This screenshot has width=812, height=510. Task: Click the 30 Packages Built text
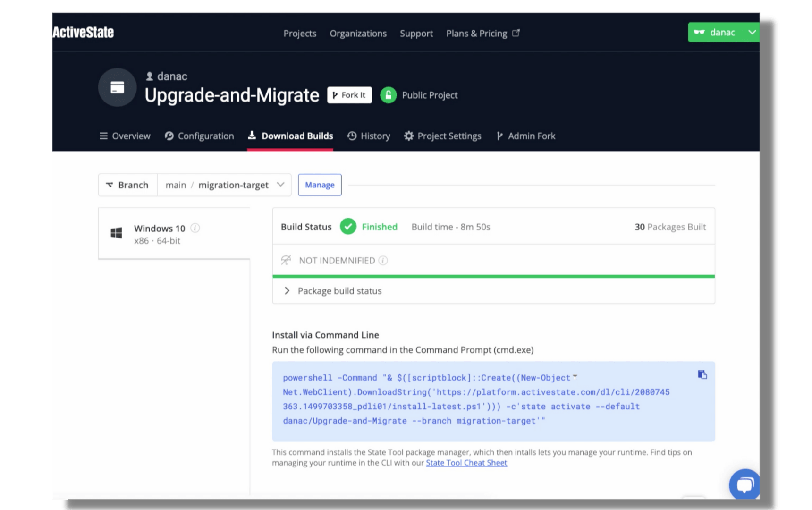click(x=670, y=227)
